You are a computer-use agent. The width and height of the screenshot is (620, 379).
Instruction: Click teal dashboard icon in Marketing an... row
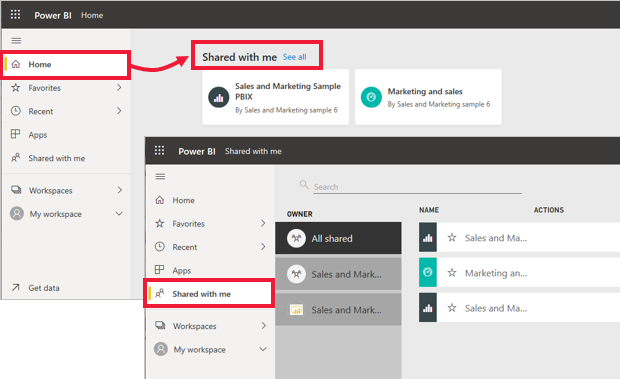coord(428,272)
